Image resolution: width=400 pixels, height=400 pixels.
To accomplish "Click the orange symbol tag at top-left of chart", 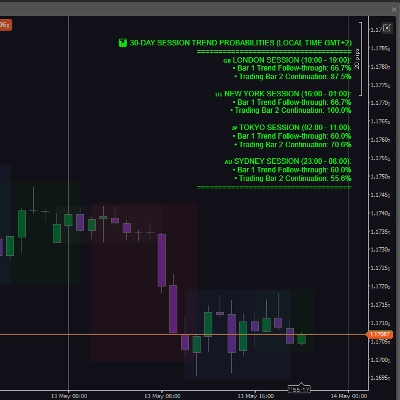I will pos(5,25).
